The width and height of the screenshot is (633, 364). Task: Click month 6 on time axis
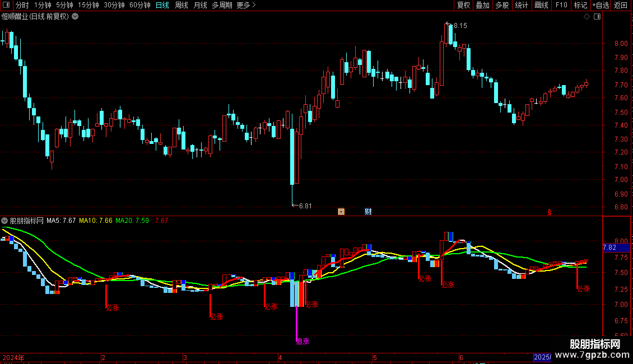click(x=461, y=358)
